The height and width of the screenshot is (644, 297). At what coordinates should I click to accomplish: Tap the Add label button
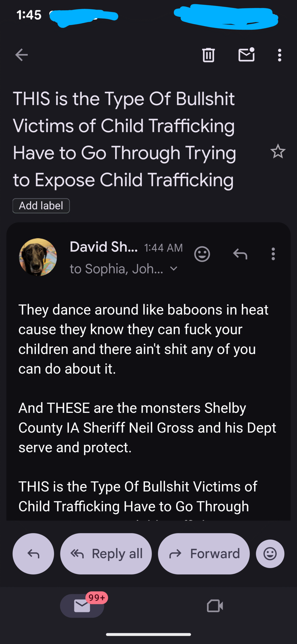[41, 206]
